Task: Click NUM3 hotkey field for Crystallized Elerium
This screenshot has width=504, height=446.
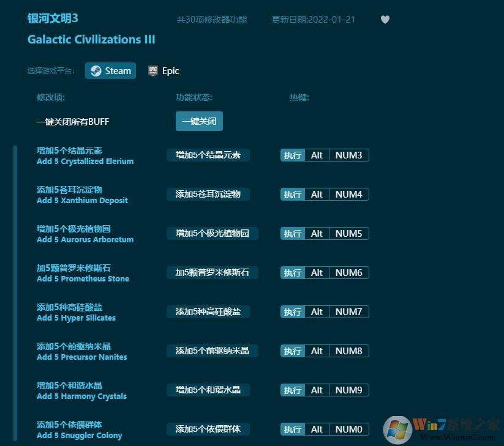Action: tap(348, 155)
